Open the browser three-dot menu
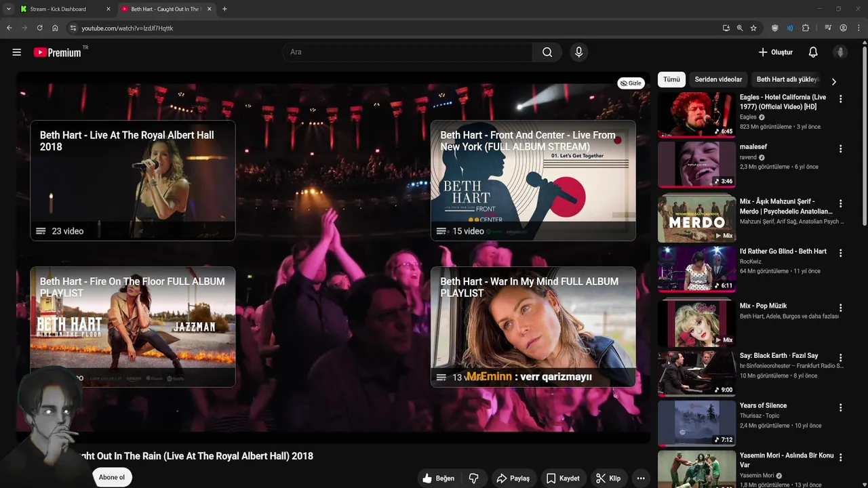The image size is (868, 488). click(859, 28)
